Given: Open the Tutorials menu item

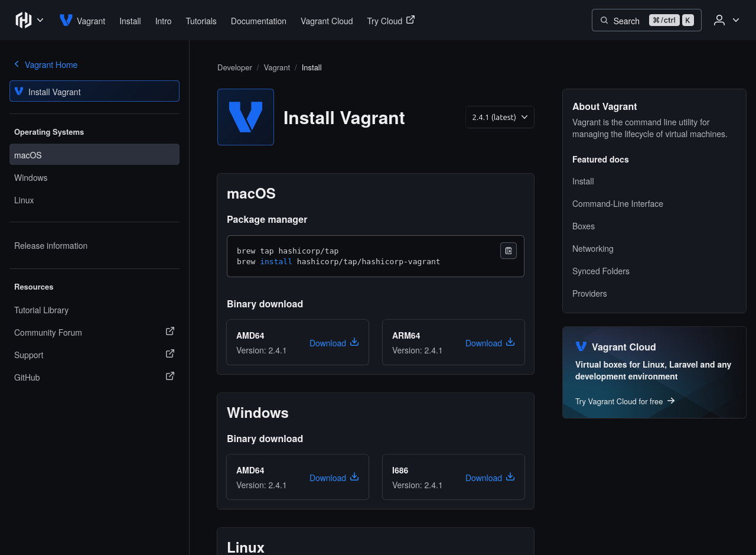Looking at the screenshot, I should [201, 21].
